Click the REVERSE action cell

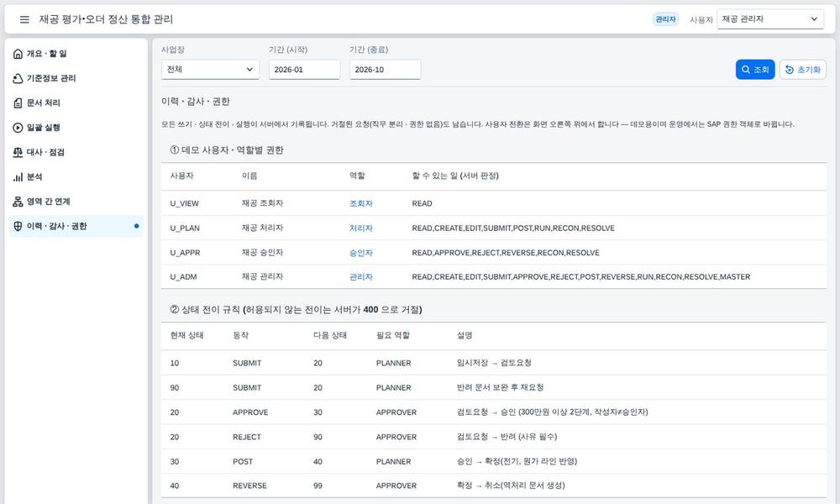[249, 486]
